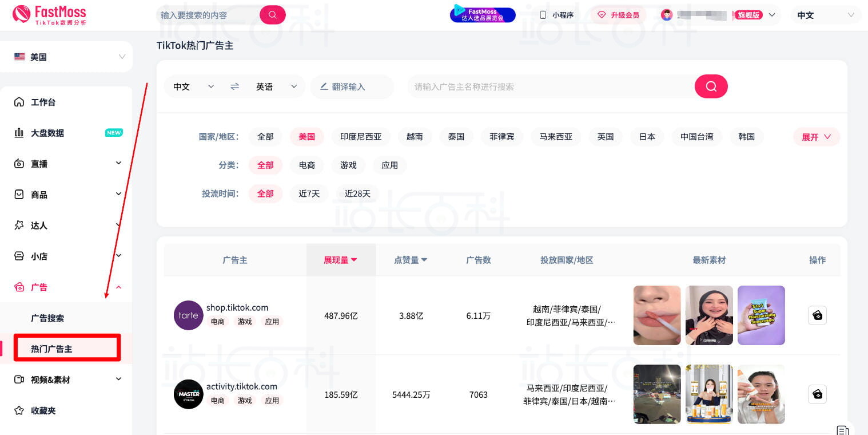Open the FastMoss influencer expo banner

(x=483, y=14)
